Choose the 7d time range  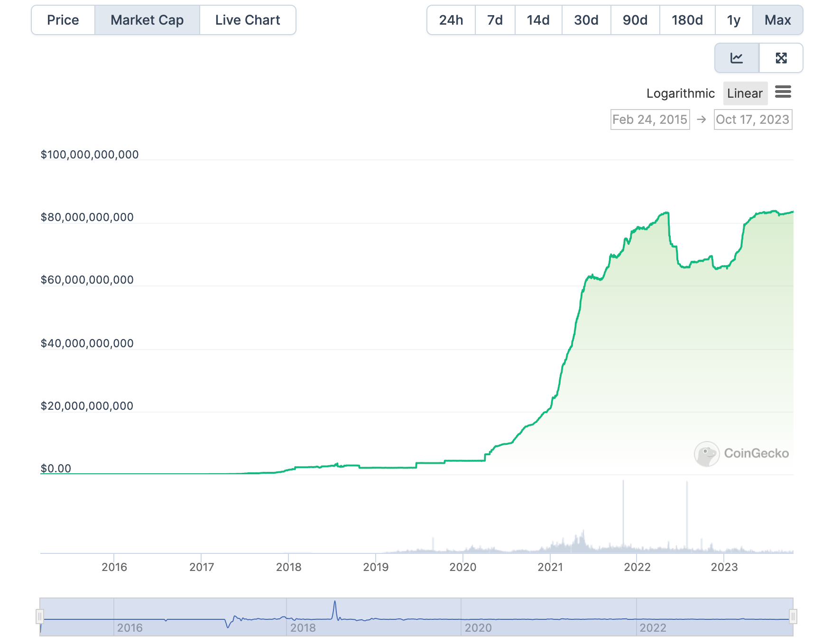click(495, 20)
